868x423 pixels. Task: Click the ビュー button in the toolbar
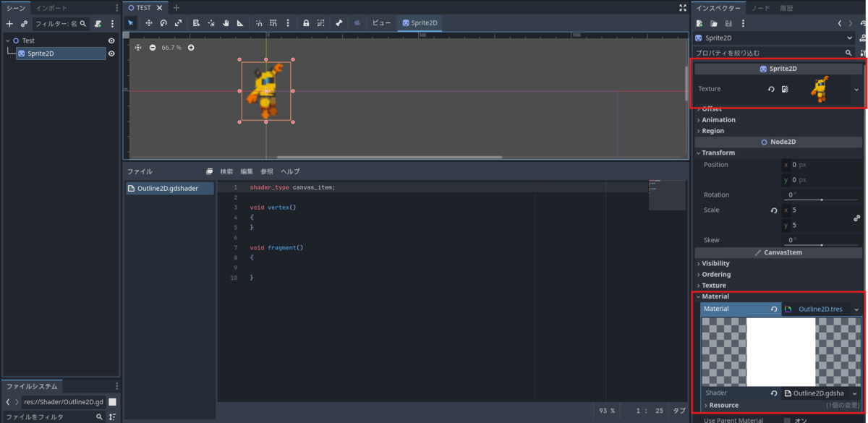point(380,22)
